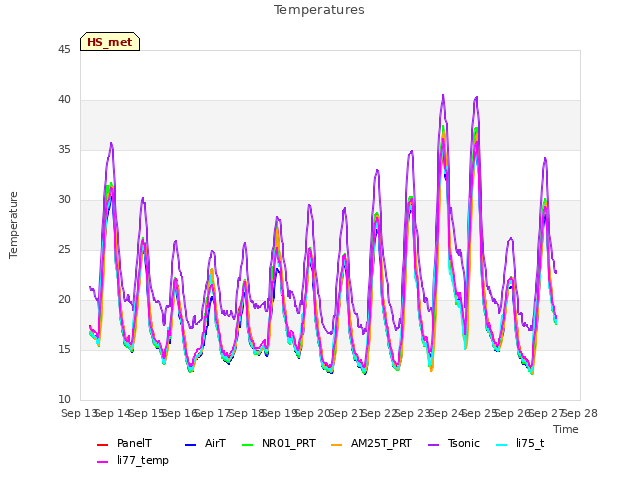Click the Temperature y-axis title
Image resolution: width=640 pixels, height=480 pixels.
13,225
